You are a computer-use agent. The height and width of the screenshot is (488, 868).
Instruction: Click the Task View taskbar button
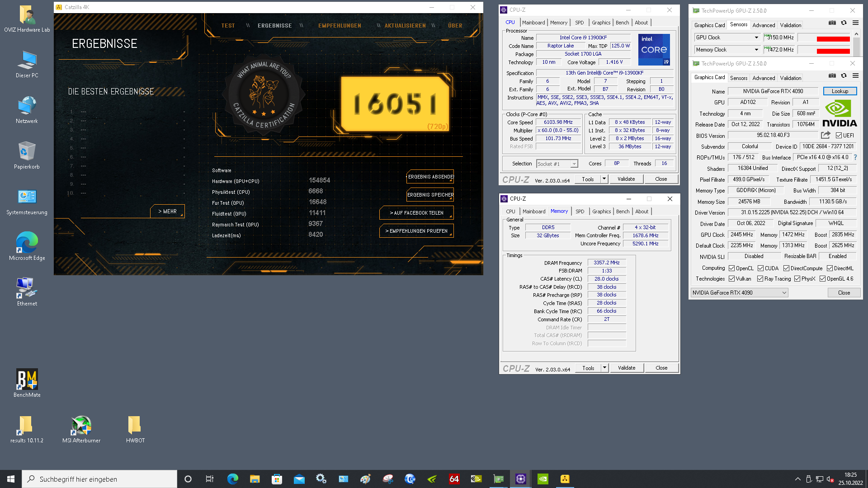(210, 479)
